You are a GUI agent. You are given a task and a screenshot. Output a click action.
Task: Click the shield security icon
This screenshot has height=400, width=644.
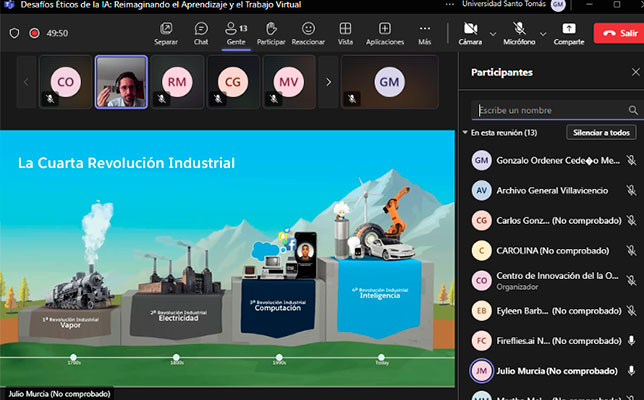(14, 33)
